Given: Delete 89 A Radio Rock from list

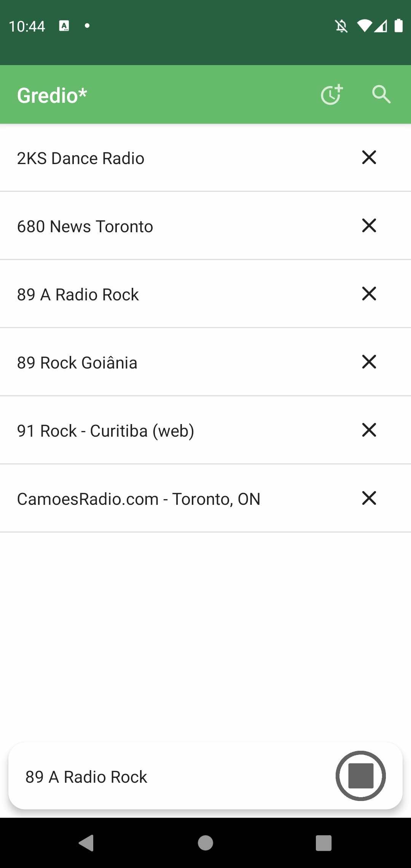Looking at the screenshot, I should pyautogui.click(x=369, y=294).
